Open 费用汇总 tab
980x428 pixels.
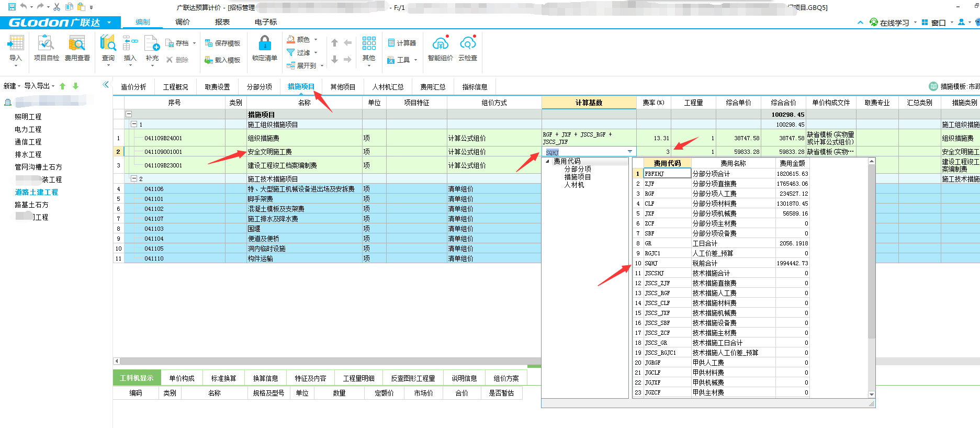point(433,87)
